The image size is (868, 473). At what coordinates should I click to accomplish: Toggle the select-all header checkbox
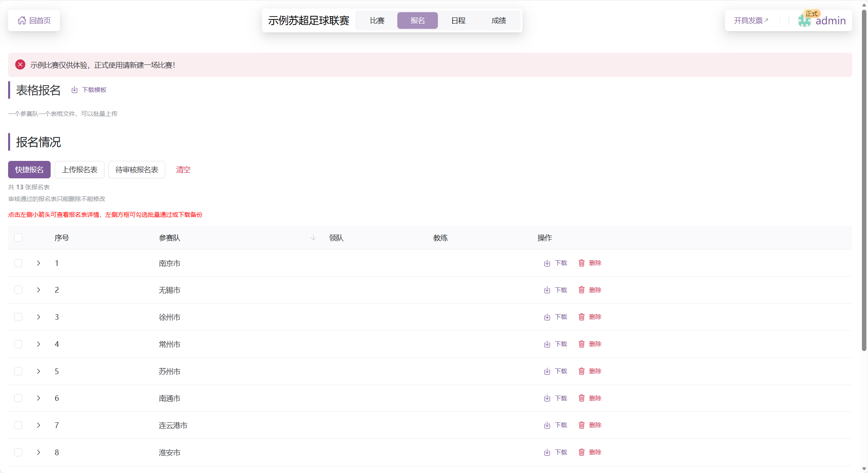[x=18, y=238]
